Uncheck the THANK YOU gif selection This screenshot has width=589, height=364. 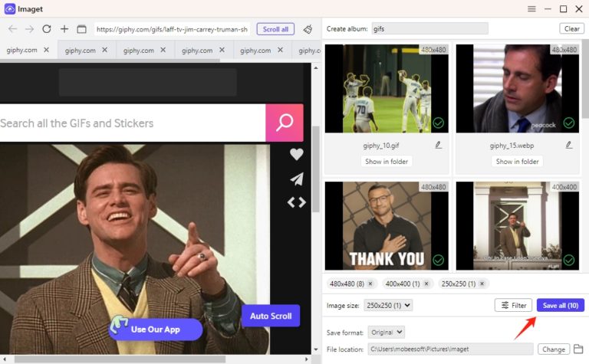[439, 261]
